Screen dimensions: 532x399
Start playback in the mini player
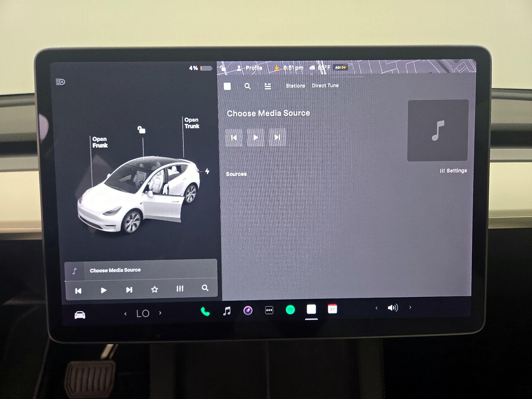point(104,290)
